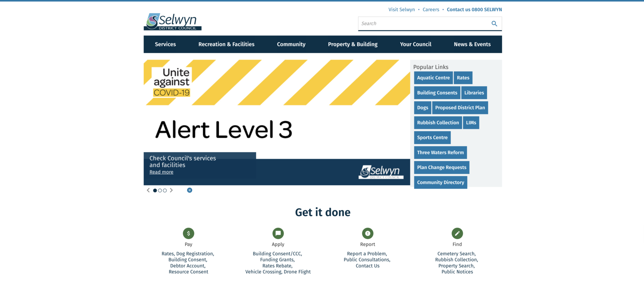
Task: Click the green Find pencil icon
Action: [457, 233]
